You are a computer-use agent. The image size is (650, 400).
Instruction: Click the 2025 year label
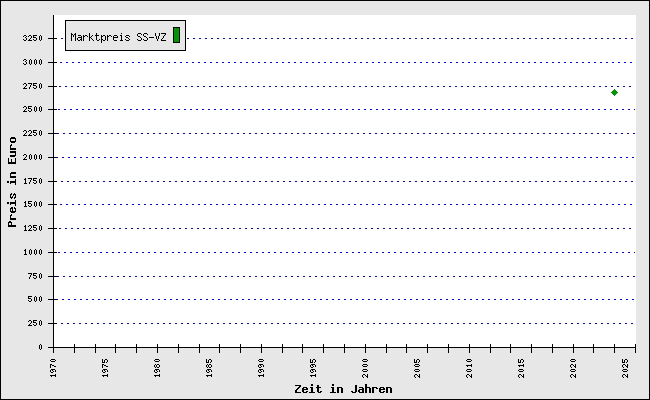626,366
